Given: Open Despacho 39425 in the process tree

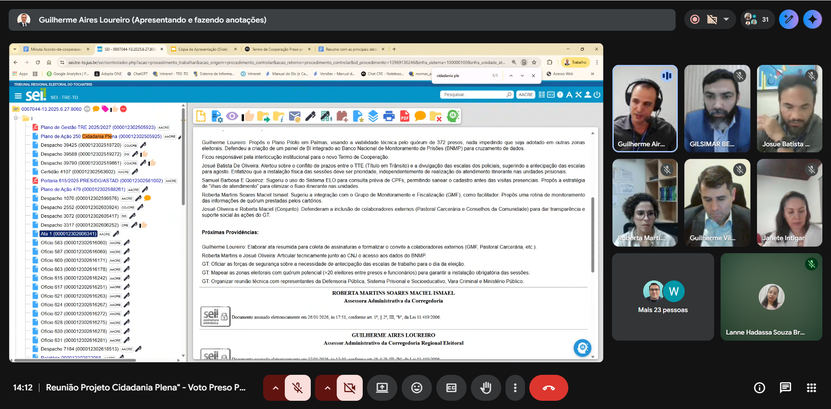Looking at the screenshot, I should 81,145.
